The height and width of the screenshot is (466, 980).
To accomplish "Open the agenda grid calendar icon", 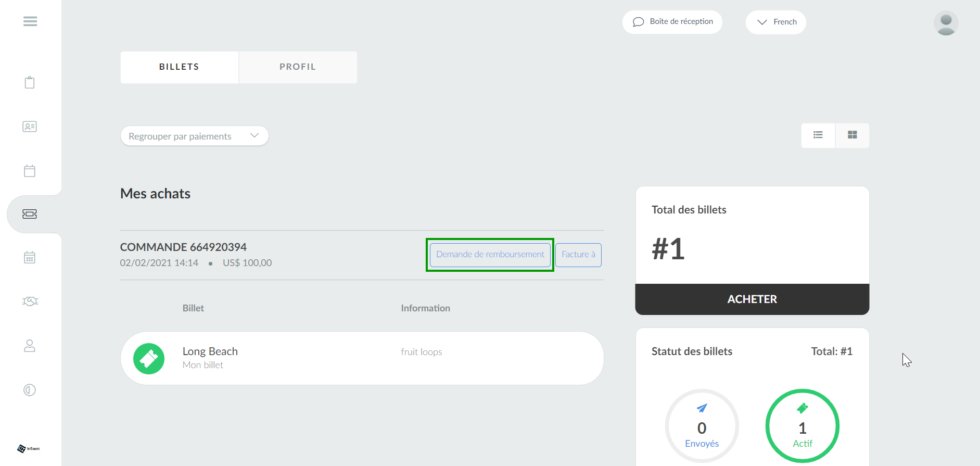I will click(30, 257).
